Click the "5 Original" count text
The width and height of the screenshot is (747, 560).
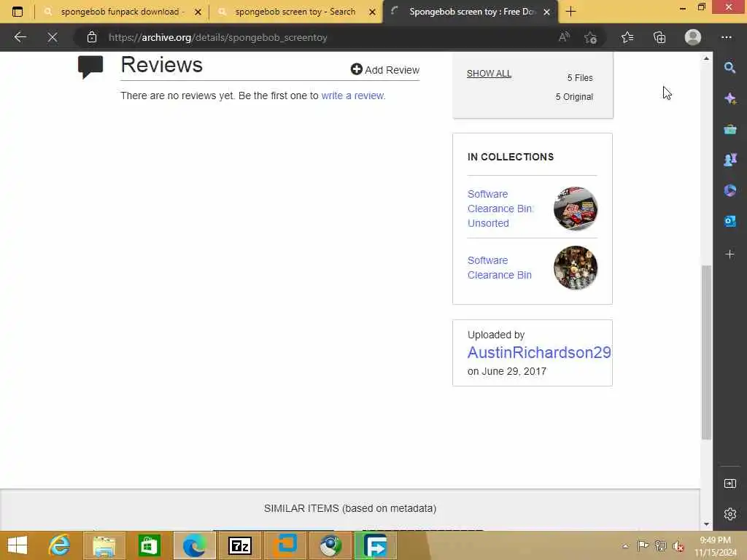click(574, 97)
